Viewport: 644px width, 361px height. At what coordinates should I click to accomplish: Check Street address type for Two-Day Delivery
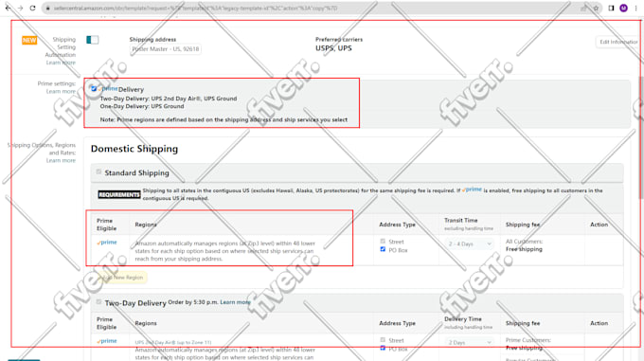(383, 340)
